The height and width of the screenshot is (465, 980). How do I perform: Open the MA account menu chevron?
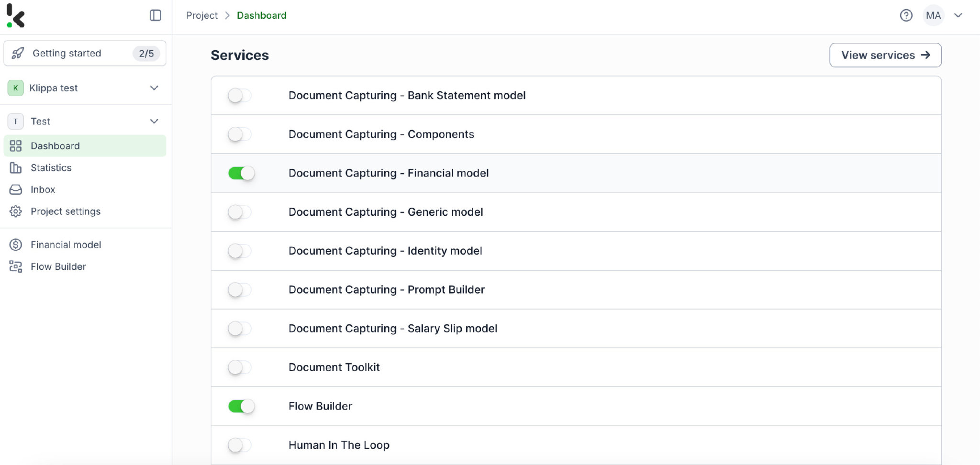point(958,15)
